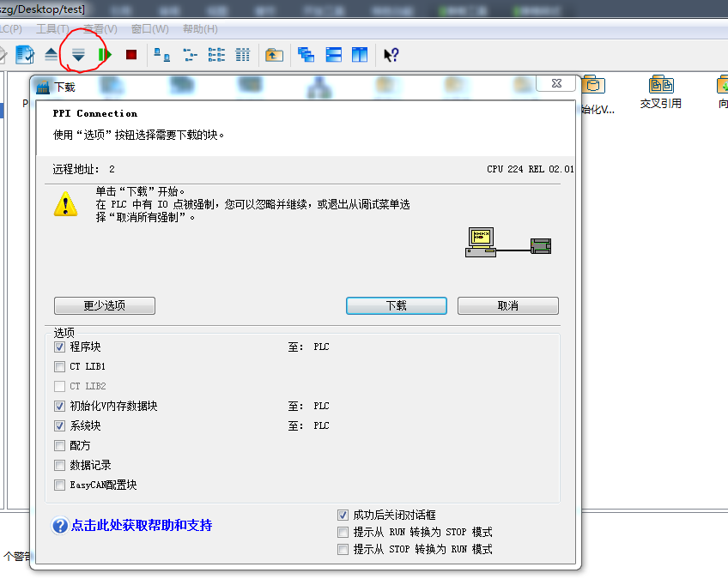This screenshot has height=585, width=728.
Task: Click the tile windows horizontally icon
Action: (x=332, y=53)
